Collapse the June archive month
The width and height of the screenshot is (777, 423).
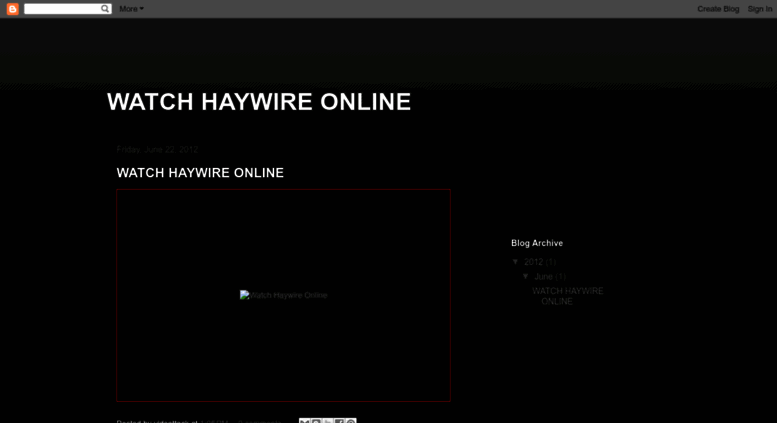(525, 276)
